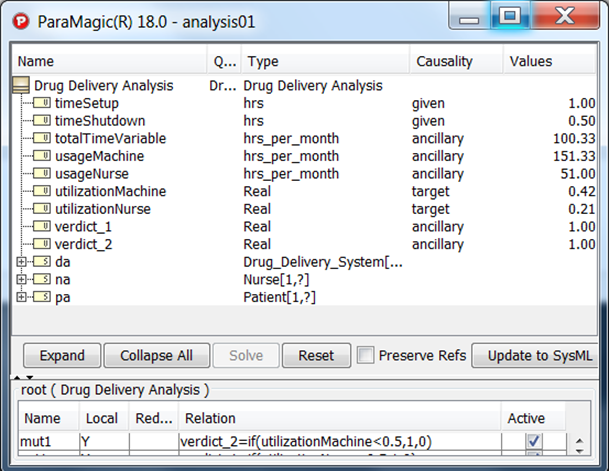Select the timeSetup row name
This screenshot has height=471, width=609.
click(87, 103)
